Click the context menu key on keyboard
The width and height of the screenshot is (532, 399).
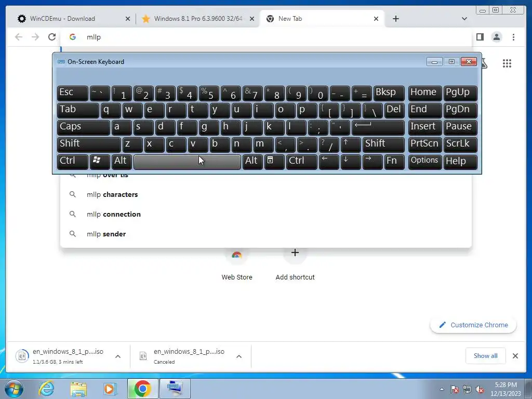[274, 162]
